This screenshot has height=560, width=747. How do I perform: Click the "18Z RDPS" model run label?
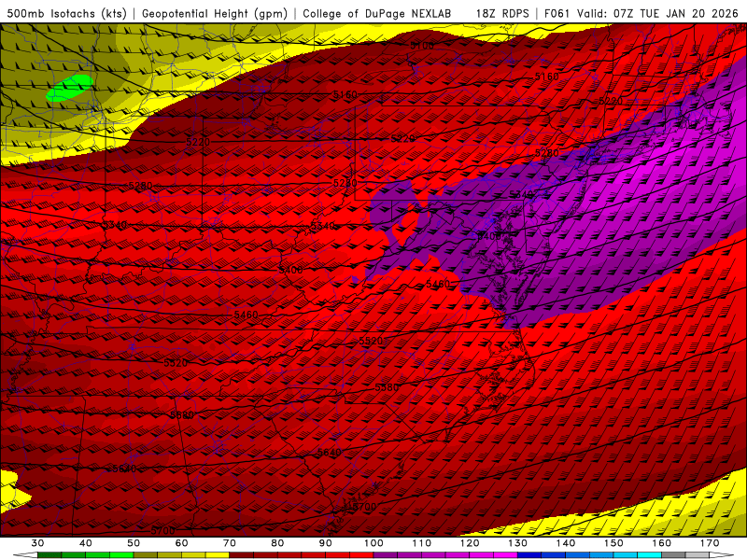click(x=502, y=13)
